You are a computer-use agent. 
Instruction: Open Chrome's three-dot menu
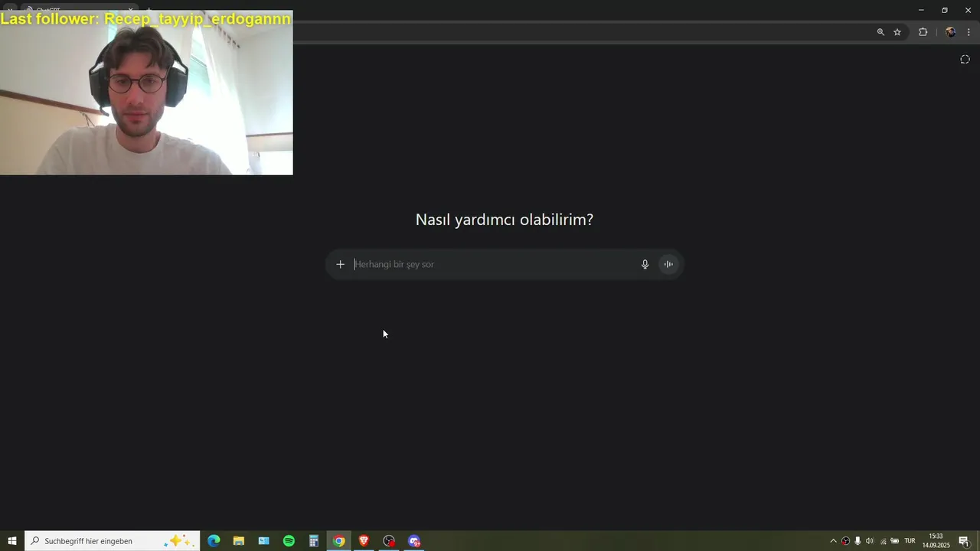point(969,32)
